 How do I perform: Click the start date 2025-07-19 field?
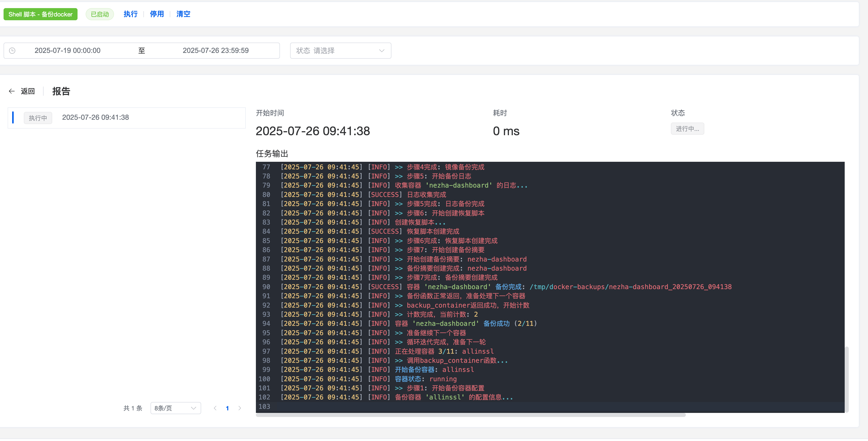pos(67,50)
